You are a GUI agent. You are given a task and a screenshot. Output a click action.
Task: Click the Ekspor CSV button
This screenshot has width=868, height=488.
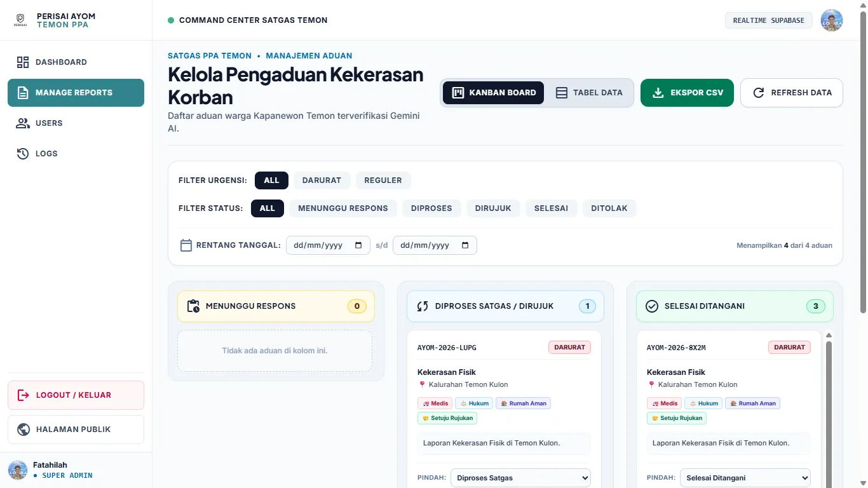coord(687,93)
